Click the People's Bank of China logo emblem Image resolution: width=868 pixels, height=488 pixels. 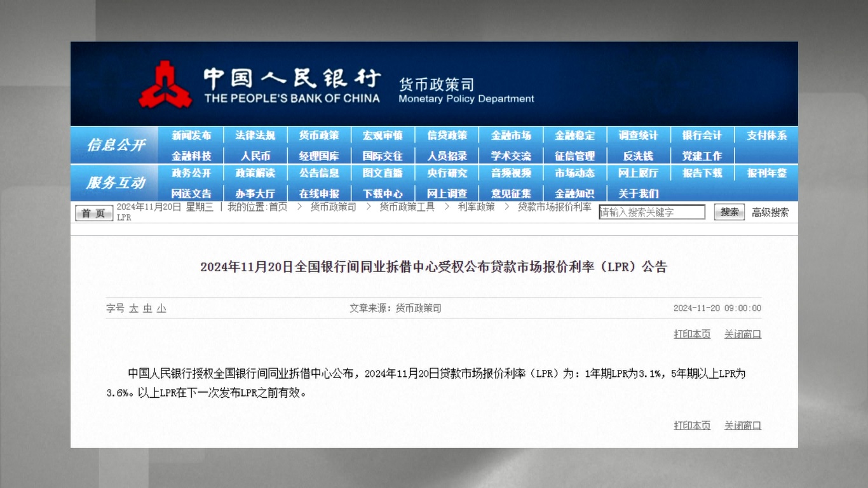(165, 85)
